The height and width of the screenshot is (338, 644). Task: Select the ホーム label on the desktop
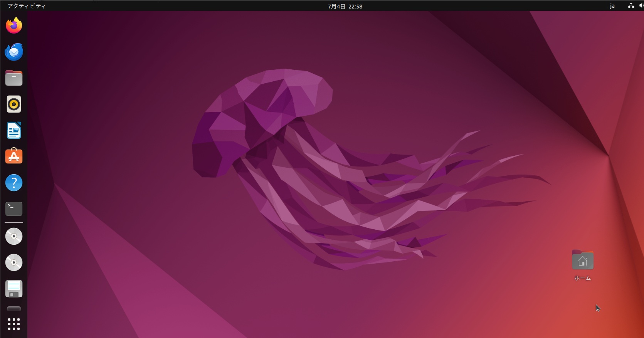(x=583, y=278)
